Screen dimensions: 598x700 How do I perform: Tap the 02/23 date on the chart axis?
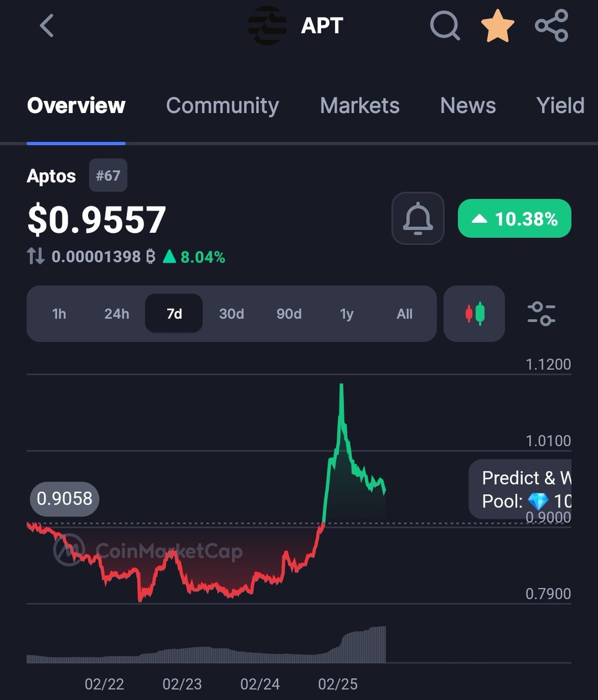click(x=182, y=684)
